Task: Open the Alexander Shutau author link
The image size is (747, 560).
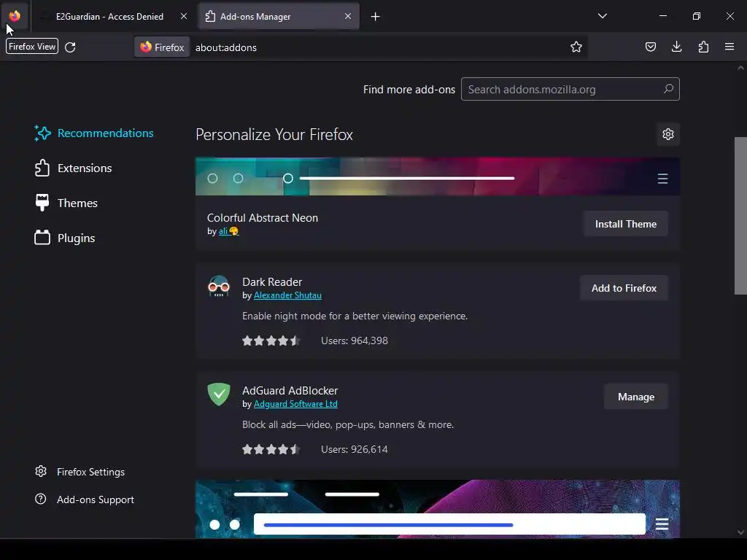Action: 287,295
